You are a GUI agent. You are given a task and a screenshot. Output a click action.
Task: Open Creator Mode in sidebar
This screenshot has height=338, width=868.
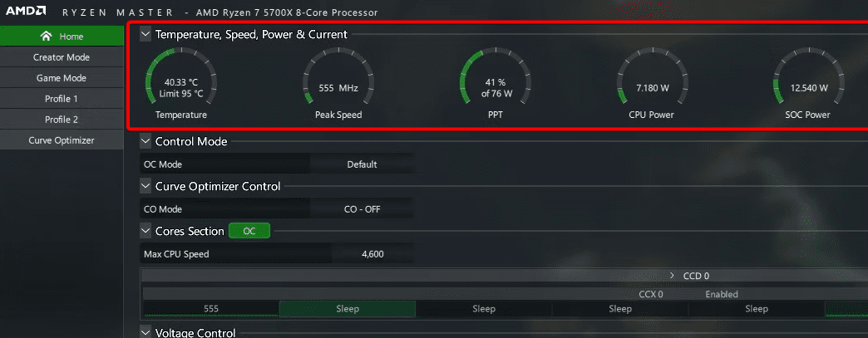(x=62, y=57)
